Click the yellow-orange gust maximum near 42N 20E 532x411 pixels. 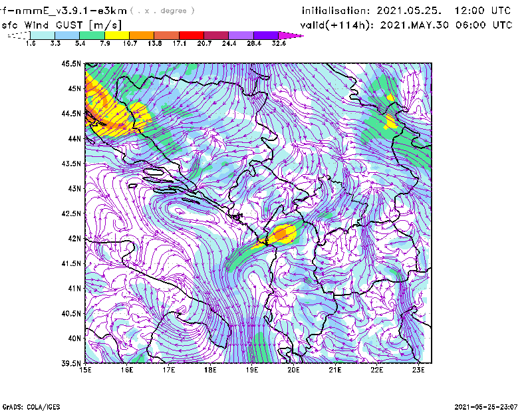284,234
